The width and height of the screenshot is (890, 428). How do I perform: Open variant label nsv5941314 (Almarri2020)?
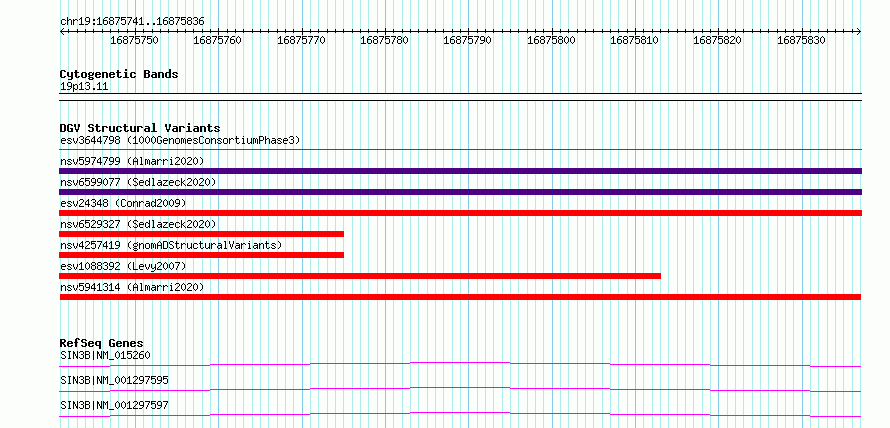pos(132,287)
